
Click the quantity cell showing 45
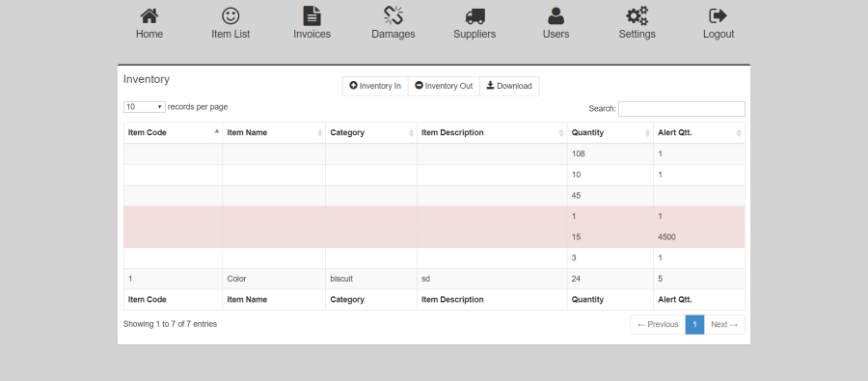(x=610, y=196)
